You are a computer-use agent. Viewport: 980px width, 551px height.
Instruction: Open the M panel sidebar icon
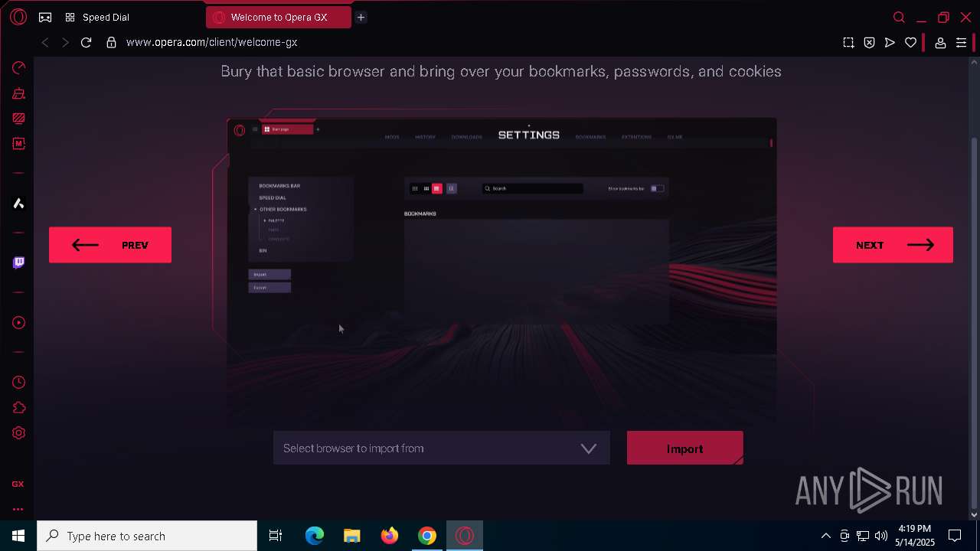pos(18,144)
